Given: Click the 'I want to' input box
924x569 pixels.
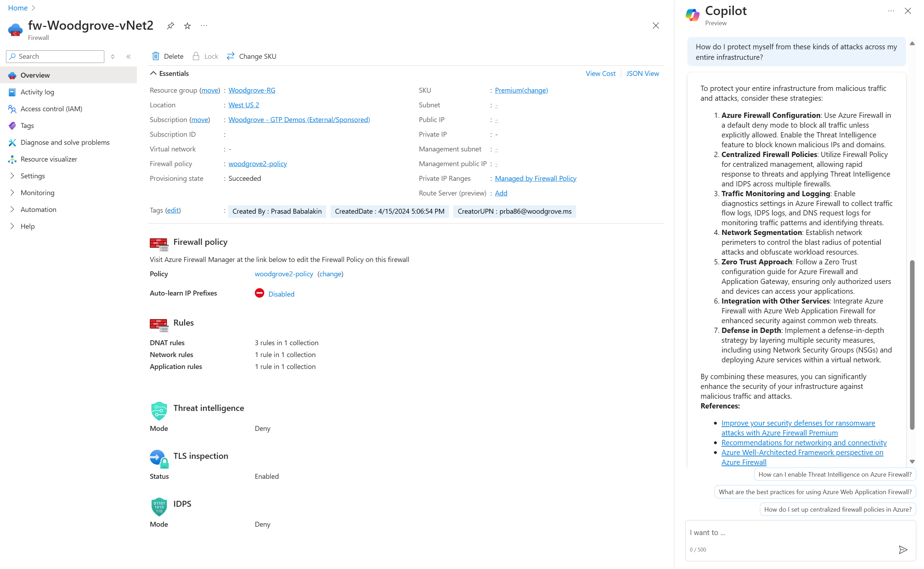Looking at the screenshot, I should (x=791, y=532).
